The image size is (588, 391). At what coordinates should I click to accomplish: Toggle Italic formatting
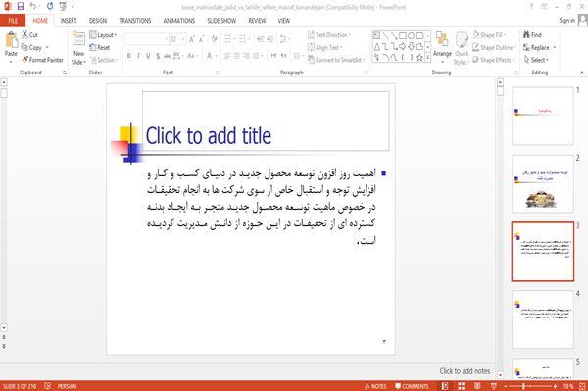(x=138, y=56)
